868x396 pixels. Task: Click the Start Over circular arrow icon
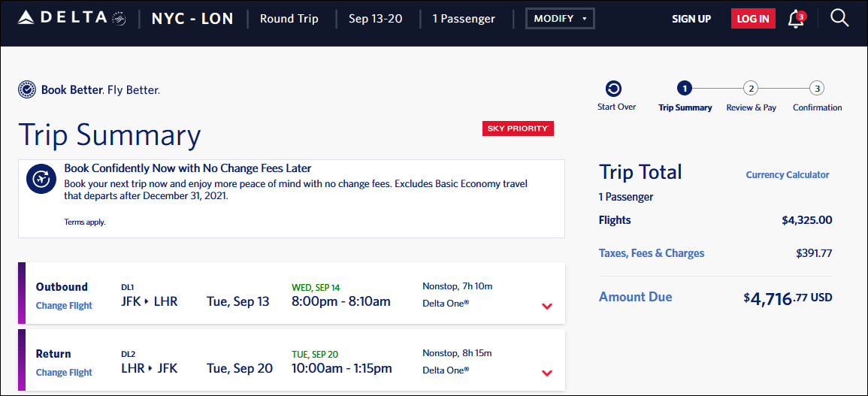tap(614, 89)
